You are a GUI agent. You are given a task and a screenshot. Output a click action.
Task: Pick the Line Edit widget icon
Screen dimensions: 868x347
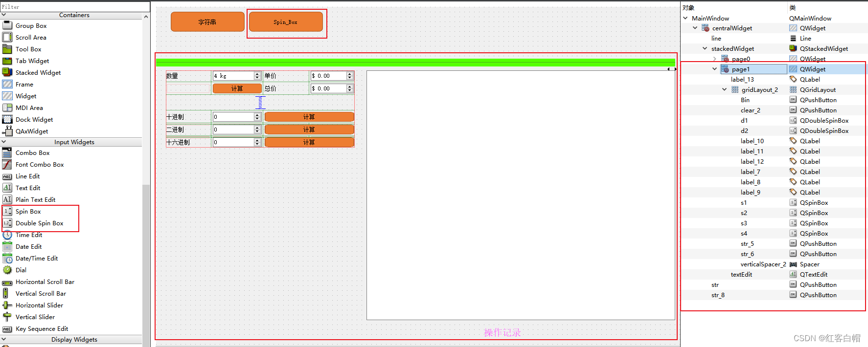(7, 176)
